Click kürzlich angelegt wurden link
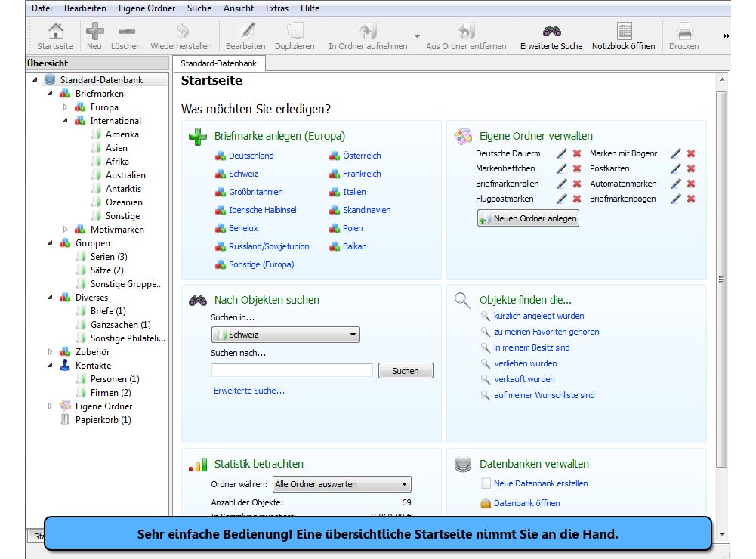The height and width of the screenshot is (559, 756). (539, 316)
